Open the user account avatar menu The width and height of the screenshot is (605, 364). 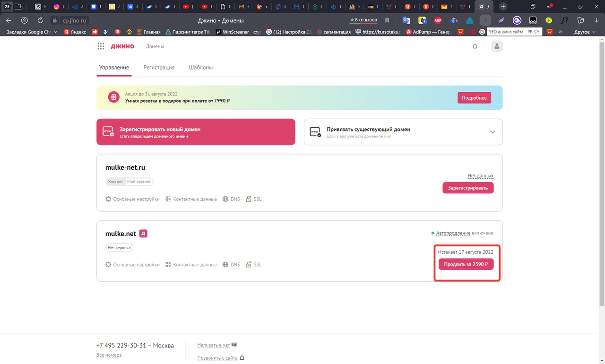tap(497, 46)
